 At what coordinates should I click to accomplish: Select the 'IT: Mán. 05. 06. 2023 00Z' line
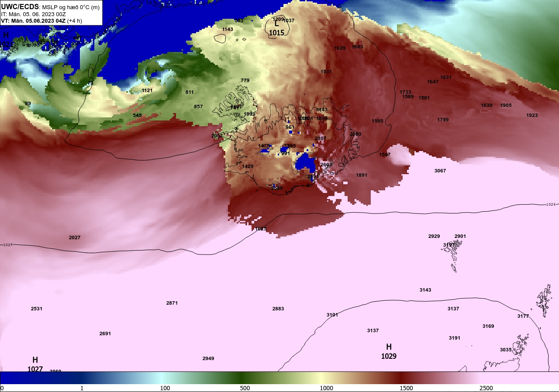pos(33,14)
